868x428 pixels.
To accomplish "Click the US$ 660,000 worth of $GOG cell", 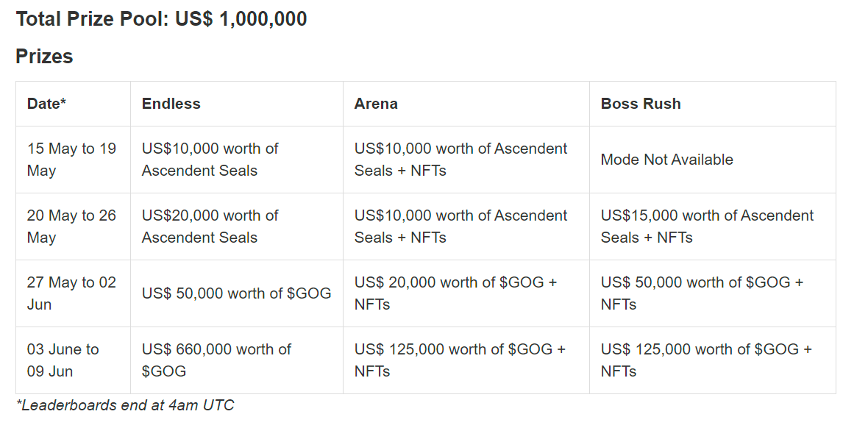I will pos(216,360).
